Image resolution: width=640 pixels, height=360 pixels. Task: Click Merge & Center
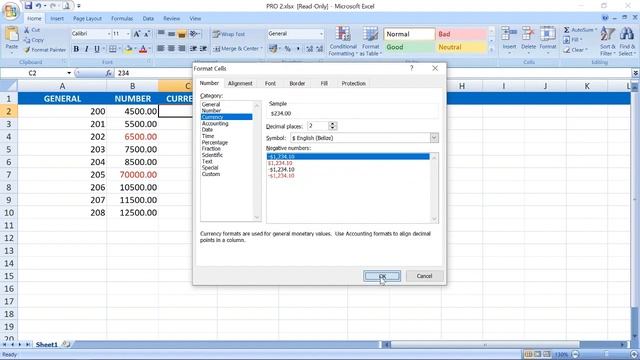tap(237, 49)
